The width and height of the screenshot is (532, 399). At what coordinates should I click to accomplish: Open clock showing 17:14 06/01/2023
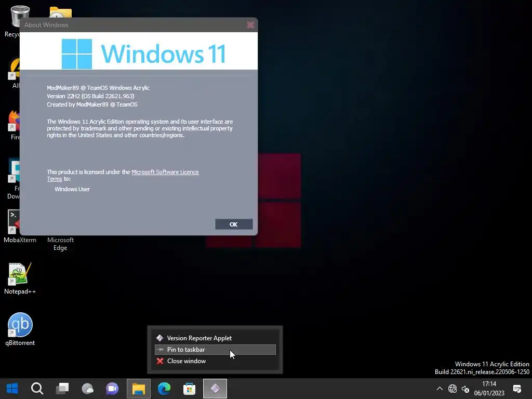pos(489,389)
